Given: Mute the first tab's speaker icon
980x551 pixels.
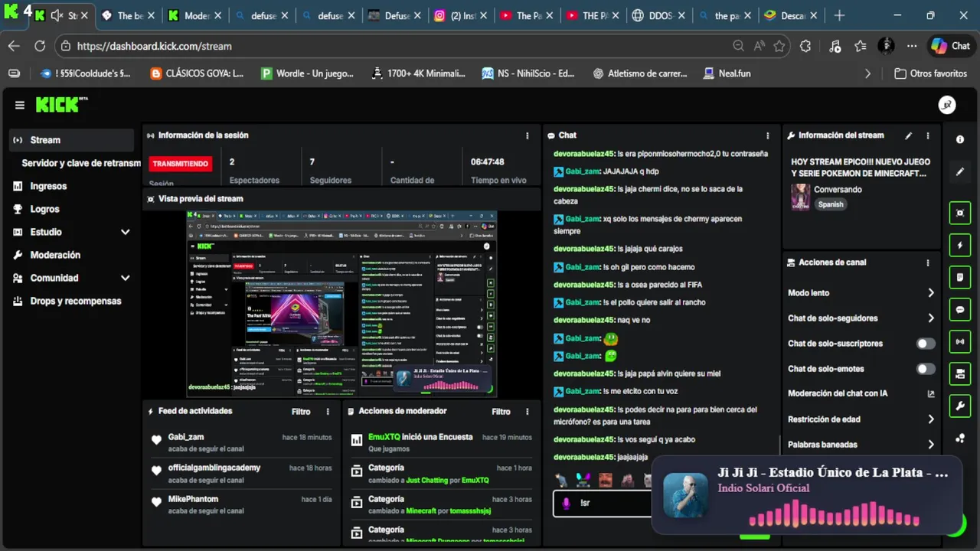Looking at the screenshot, I should [57, 15].
